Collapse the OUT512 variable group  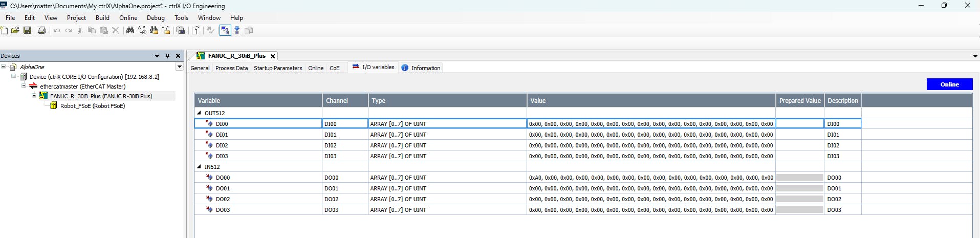199,113
